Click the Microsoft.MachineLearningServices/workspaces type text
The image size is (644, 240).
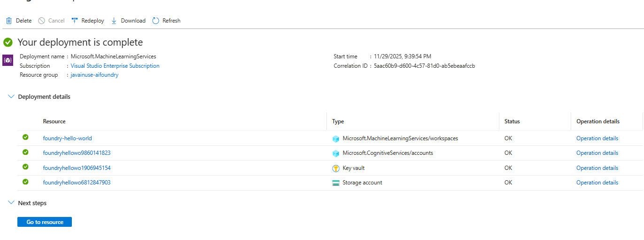tap(400, 138)
